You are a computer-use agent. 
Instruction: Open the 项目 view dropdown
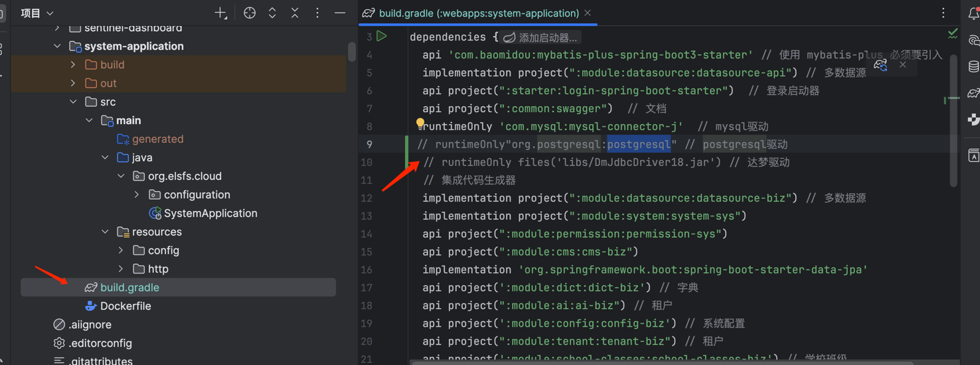(x=37, y=13)
